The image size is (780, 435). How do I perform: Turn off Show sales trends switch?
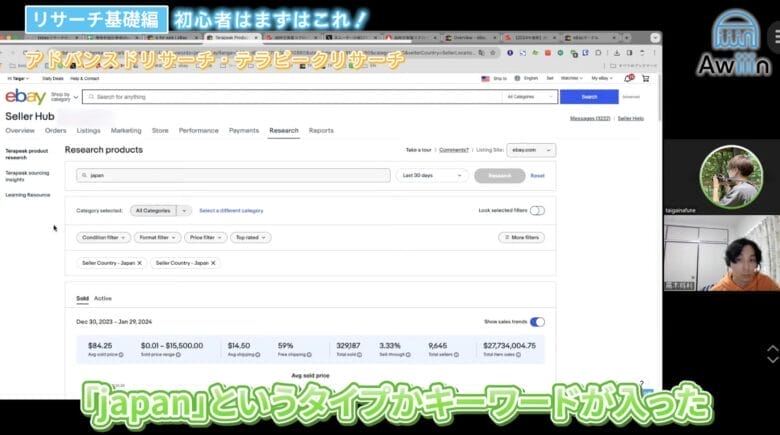(x=537, y=322)
